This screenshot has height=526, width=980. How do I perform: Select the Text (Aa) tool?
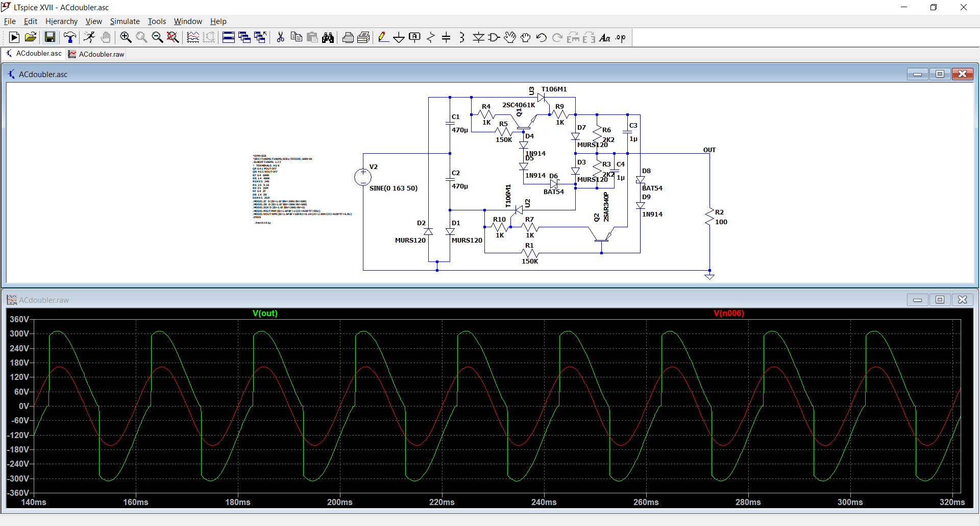pyautogui.click(x=605, y=37)
